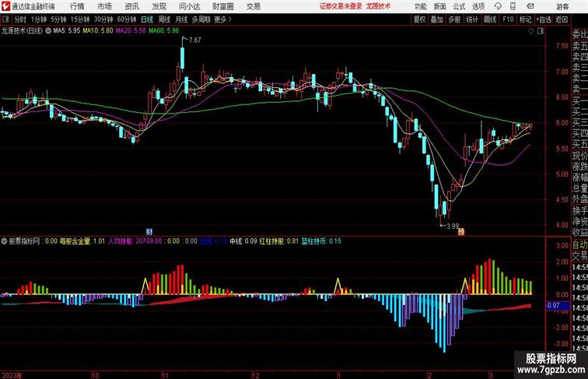
Task: Toggle the side panel icon near diamond
Action: pyautogui.click(x=541, y=31)
